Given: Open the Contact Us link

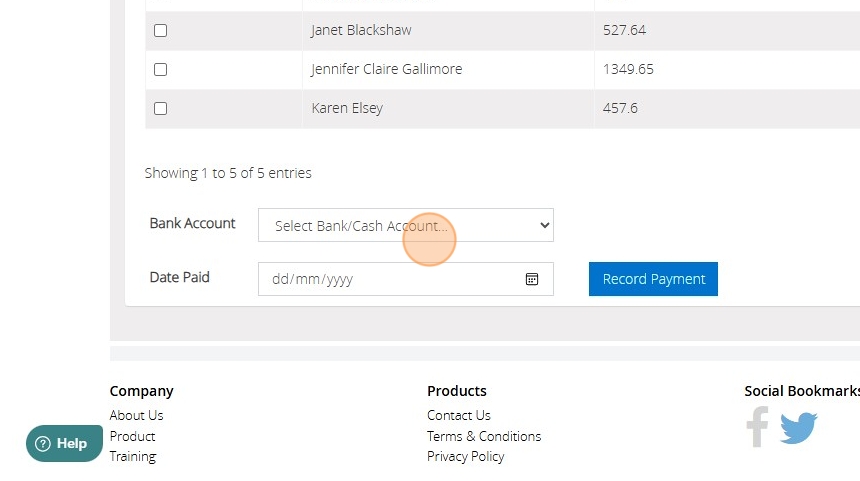Looking at the screenshot, I should 458,415.
